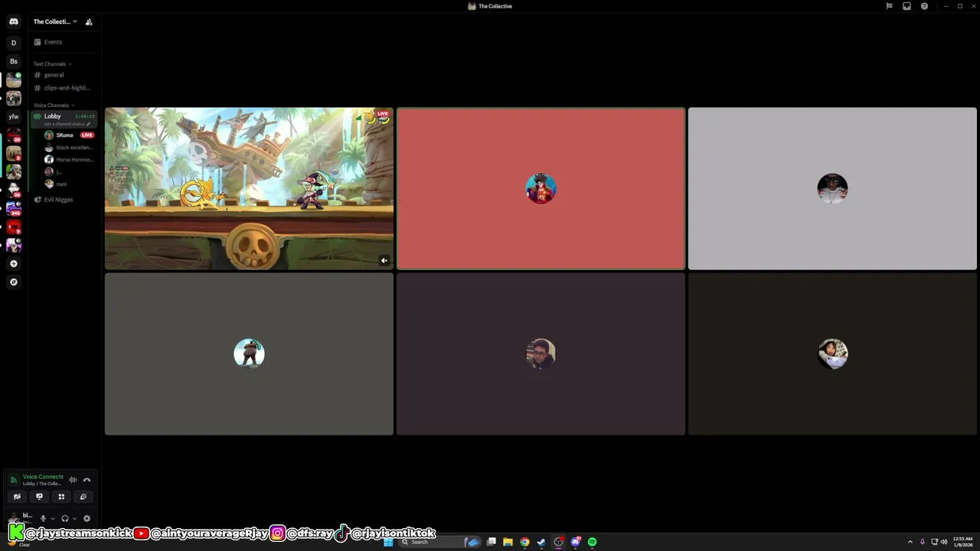Start an activity icon button
The height and width of the screenshot is (551, 980).
point(61,497)
